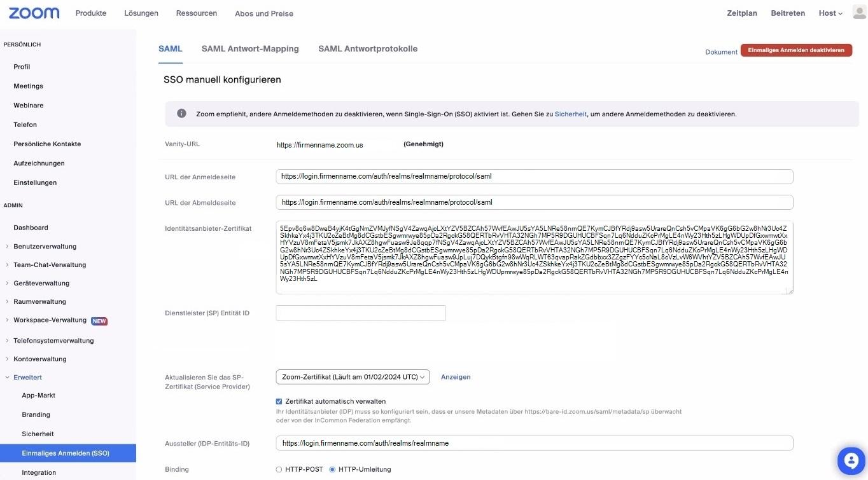Click the Identitätsanbieter-Zertifikat text area
This screenshot has height=480, width=868.
[x=535, y=257]
